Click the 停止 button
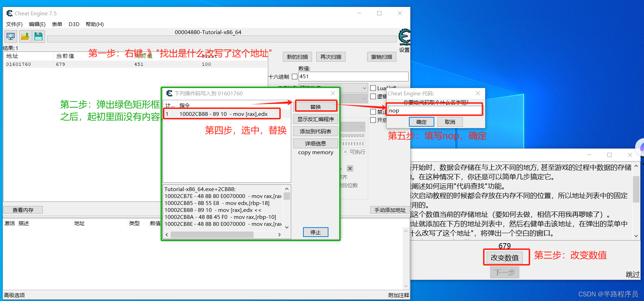The image size is (644, 301). click(316, 232)
